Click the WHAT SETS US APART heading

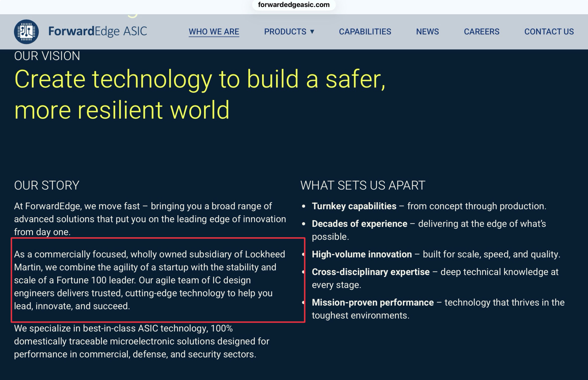coord(363,185)
